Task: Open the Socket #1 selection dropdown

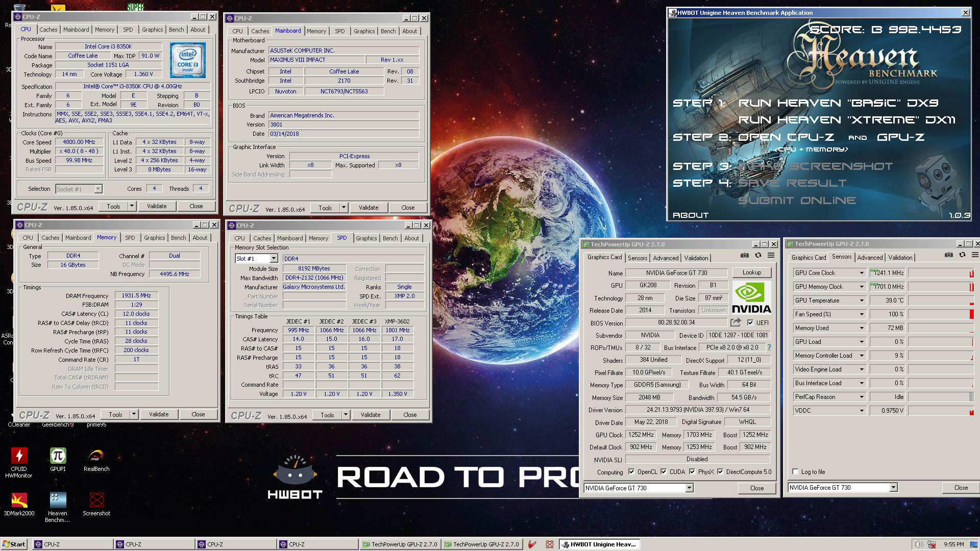Action: pyautogui.click(x=98, y=189)
